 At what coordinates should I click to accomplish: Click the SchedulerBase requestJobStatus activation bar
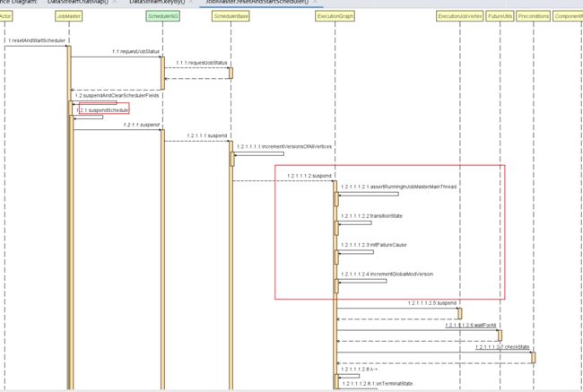click(x=231, y=73)
